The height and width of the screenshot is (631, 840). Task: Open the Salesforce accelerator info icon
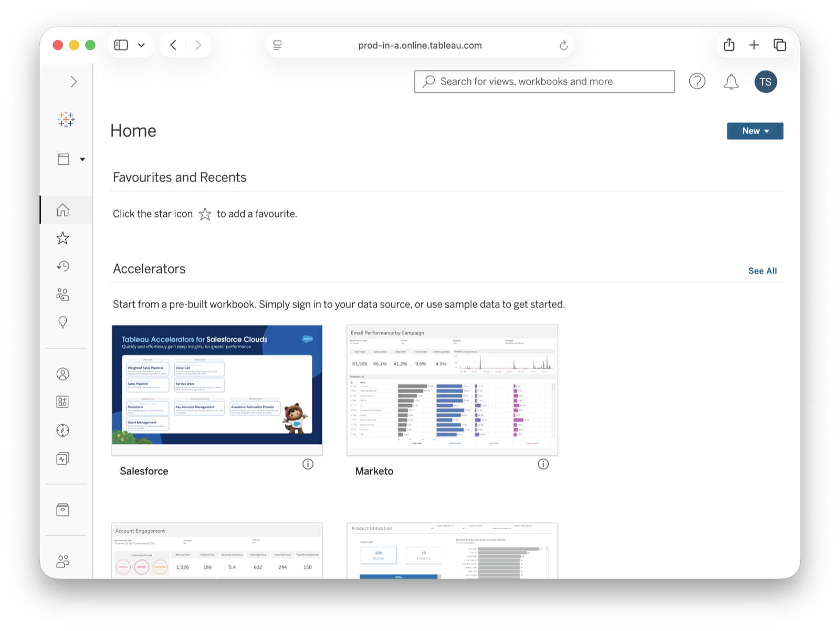(308, 464)
